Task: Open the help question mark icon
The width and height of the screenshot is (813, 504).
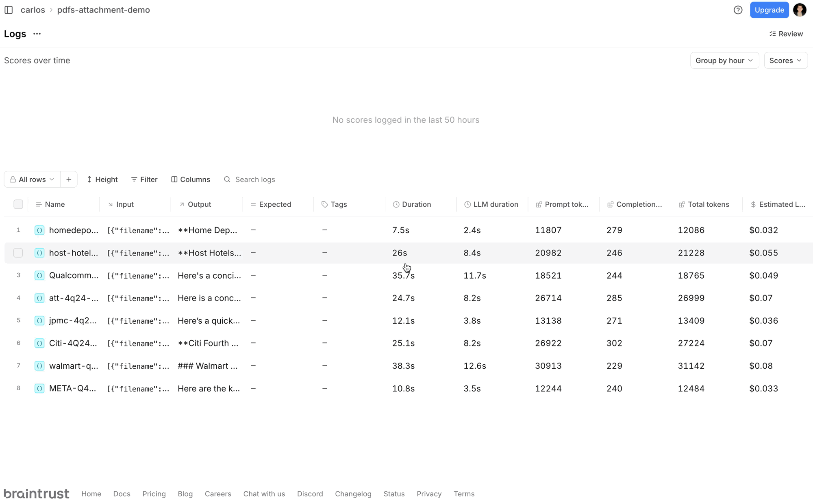Action: coord(738,10)
